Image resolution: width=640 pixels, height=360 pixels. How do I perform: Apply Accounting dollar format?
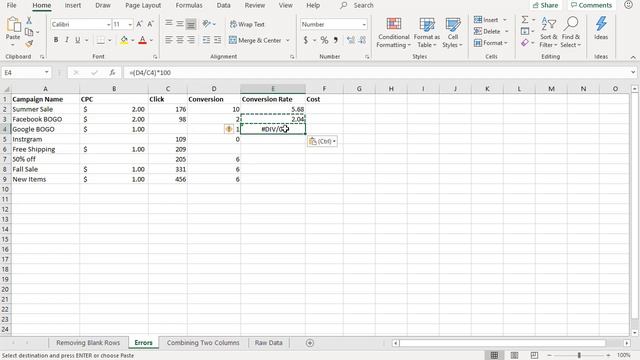[x=306, y=40]
